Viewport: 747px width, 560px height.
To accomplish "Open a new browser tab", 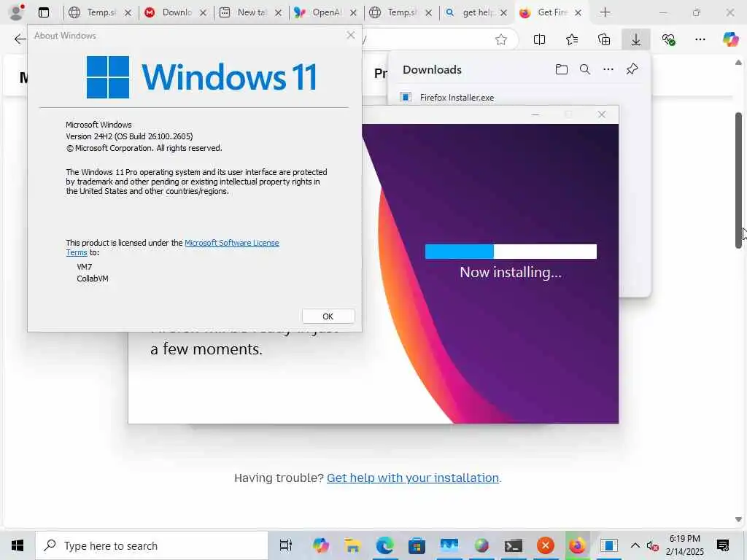I will 605,12.
